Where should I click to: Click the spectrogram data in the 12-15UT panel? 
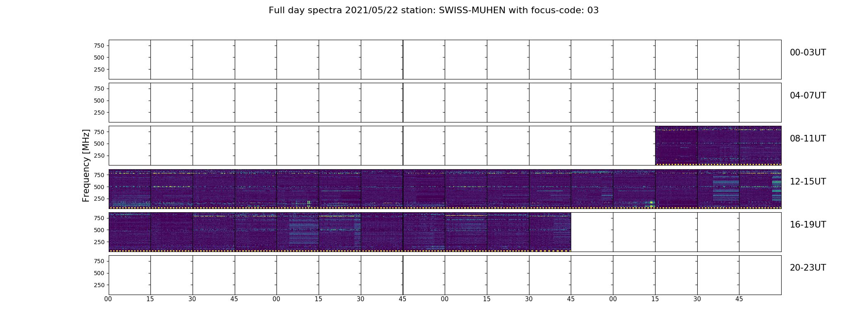445,189
